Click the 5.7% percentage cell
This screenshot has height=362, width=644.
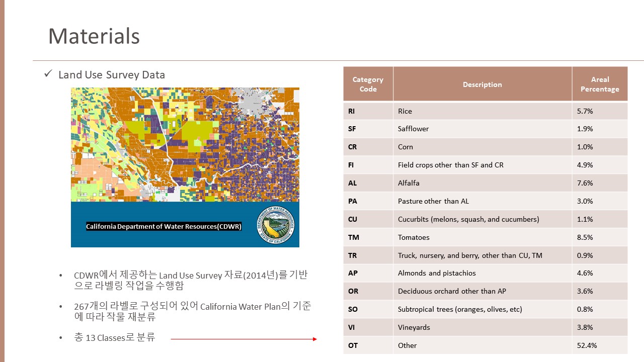pyautogui.click(x=600, y=111)
